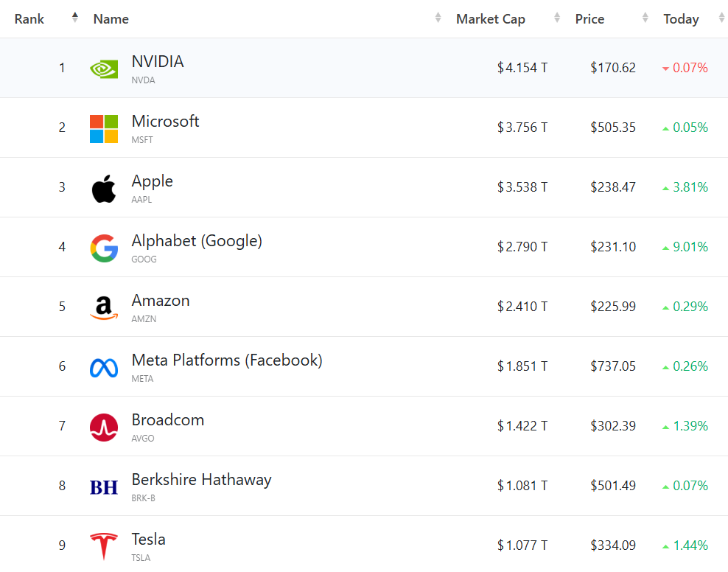
Task: Sort by Price column arrows
Action: (645, 18)
